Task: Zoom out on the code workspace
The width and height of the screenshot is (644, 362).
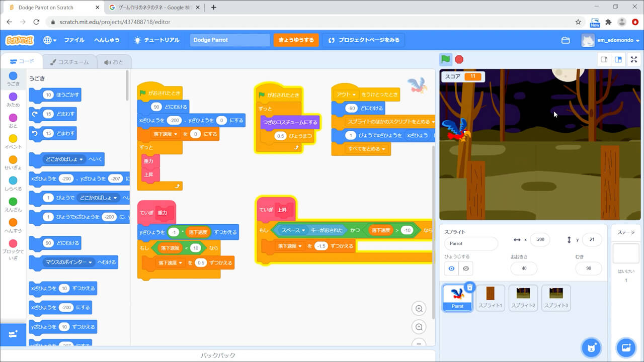Action: tap(419, 327)
